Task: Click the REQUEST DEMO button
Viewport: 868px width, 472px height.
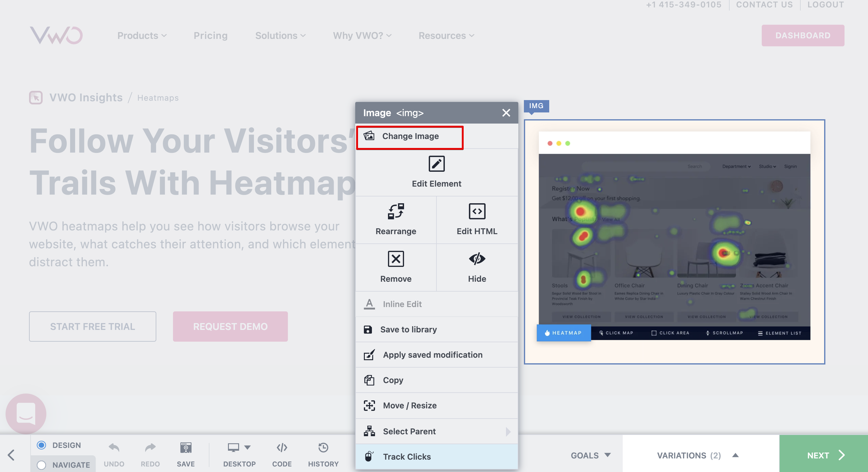Action: tap(230, 326)
